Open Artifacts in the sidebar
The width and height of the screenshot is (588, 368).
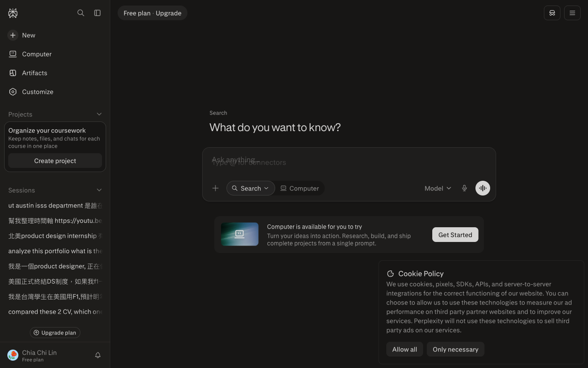tap(55, 73)
